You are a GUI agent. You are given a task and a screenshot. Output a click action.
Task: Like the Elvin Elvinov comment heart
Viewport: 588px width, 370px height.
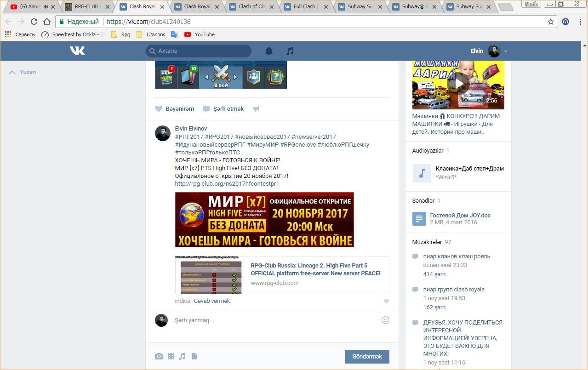(x=386, y=302)
